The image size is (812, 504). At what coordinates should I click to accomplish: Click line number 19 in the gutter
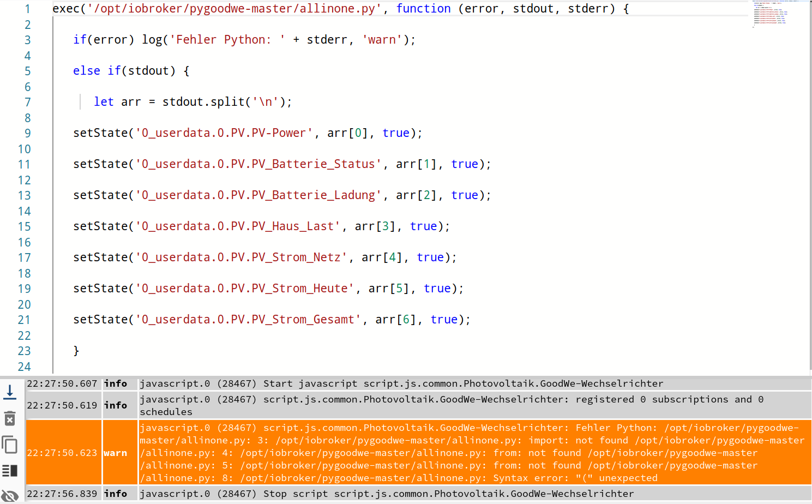click(x=24, y=289)
